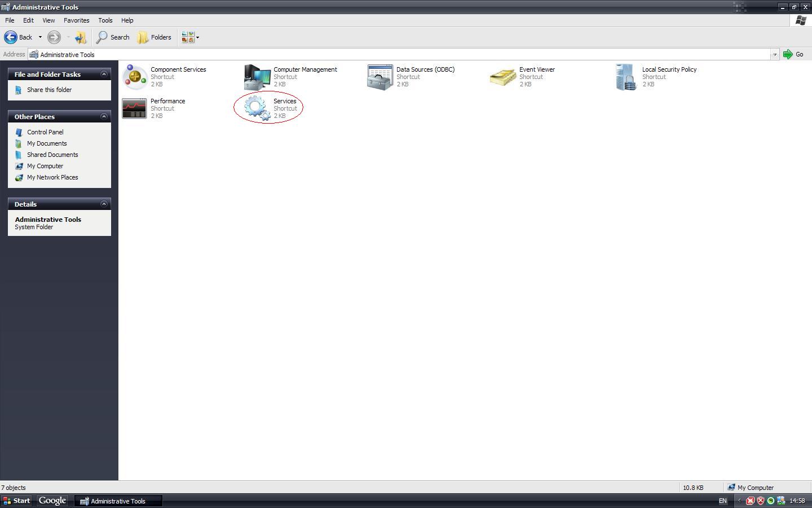Open the Favorites menu
Image resolution: width=812 pixels, height=508 pixels.
[x=76, y=20]
